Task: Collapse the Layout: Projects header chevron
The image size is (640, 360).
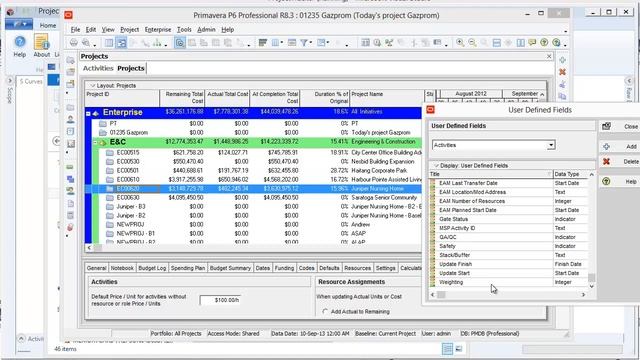Action: 93,86
